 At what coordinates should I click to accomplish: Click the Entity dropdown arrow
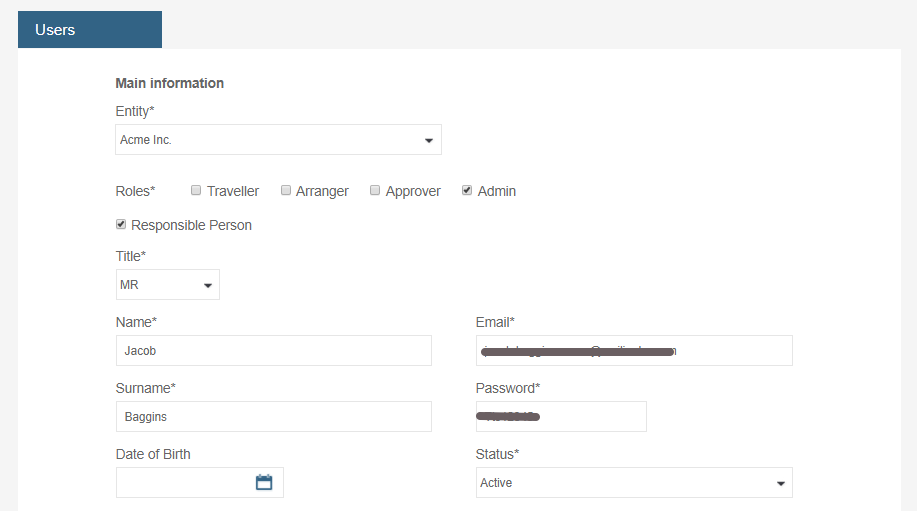click(x=429, y=141)
